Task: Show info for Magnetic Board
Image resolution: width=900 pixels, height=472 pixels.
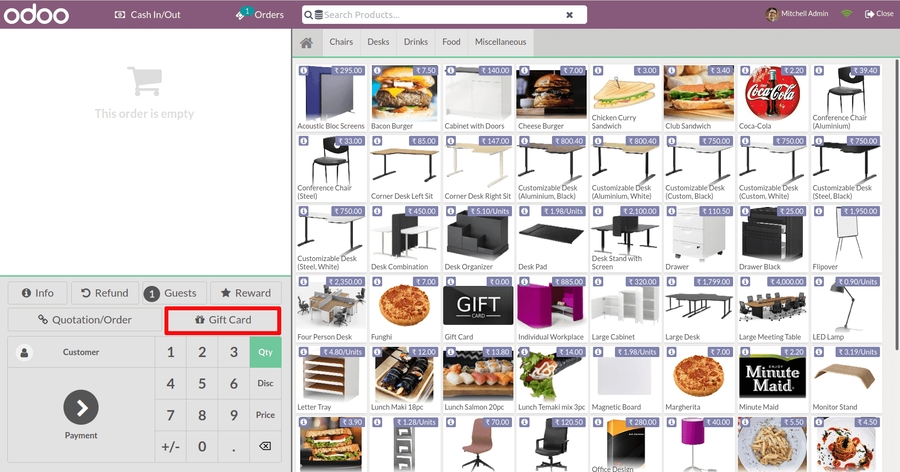Action: point(598,352)
